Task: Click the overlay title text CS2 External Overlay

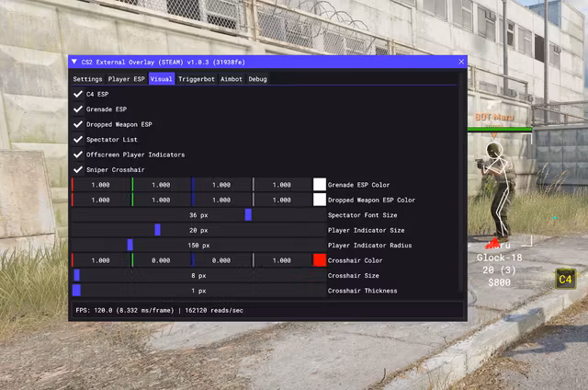Action: pyautogui.click(x=164, y=62)
